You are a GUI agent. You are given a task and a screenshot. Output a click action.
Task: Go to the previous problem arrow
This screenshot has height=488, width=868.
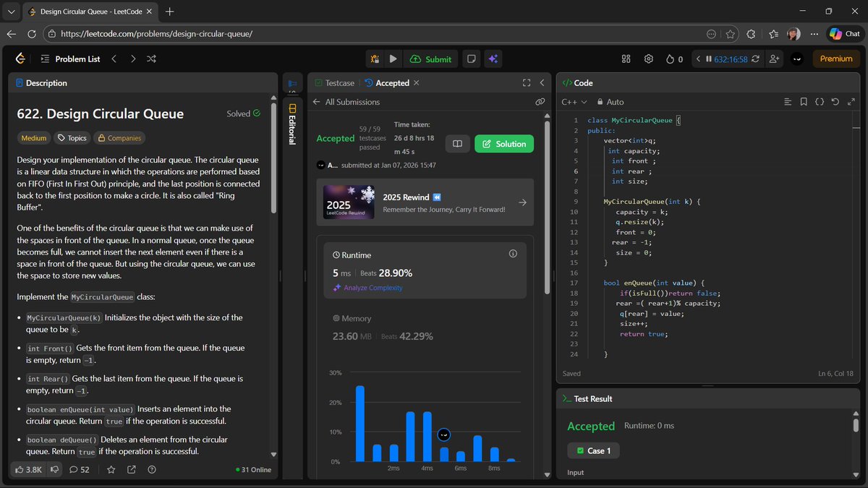pyautogui.click(x=114, y=59)
